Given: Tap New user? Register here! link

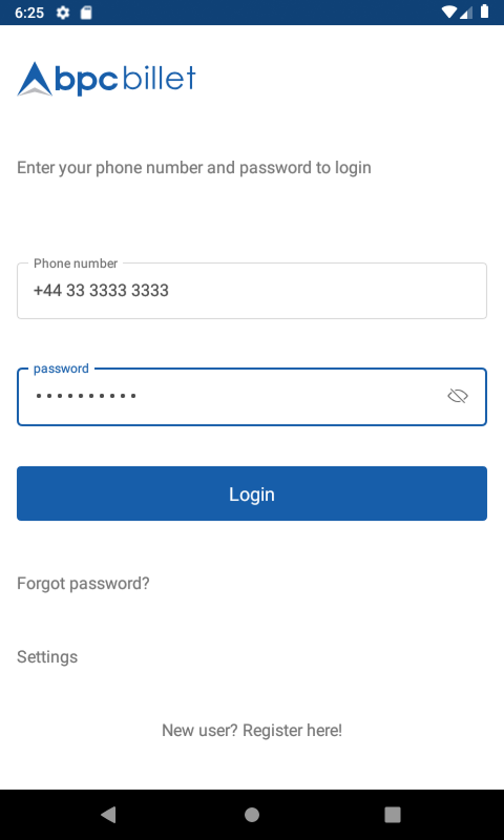Looking at the screenshot, I should (252, 730).
